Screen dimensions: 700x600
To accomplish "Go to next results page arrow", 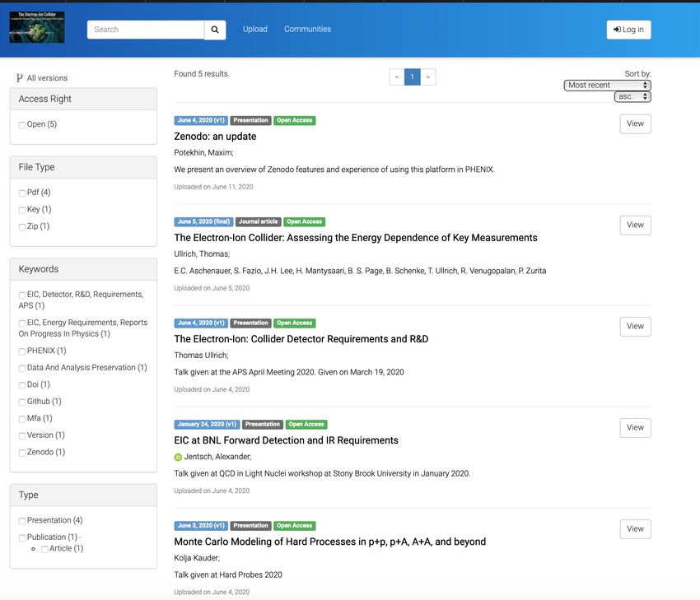I will pos(427,77).
